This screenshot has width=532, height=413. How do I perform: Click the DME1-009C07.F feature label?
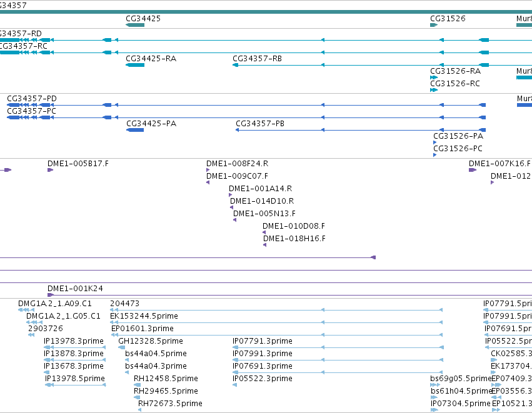pyautogui.click(x=237, y=176)
